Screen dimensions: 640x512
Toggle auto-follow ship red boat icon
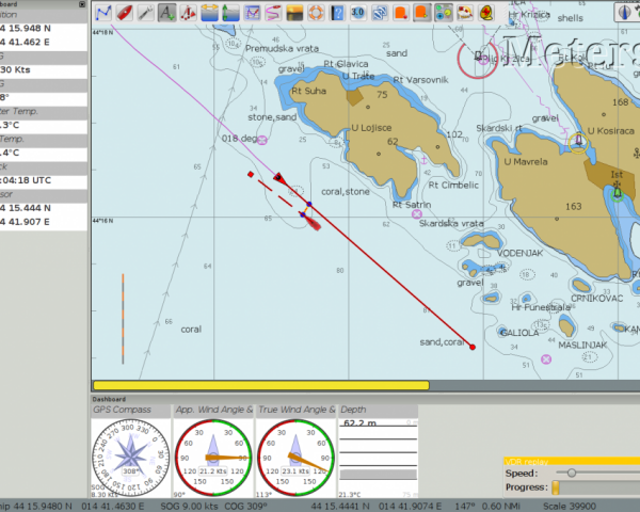pos(124,13)
